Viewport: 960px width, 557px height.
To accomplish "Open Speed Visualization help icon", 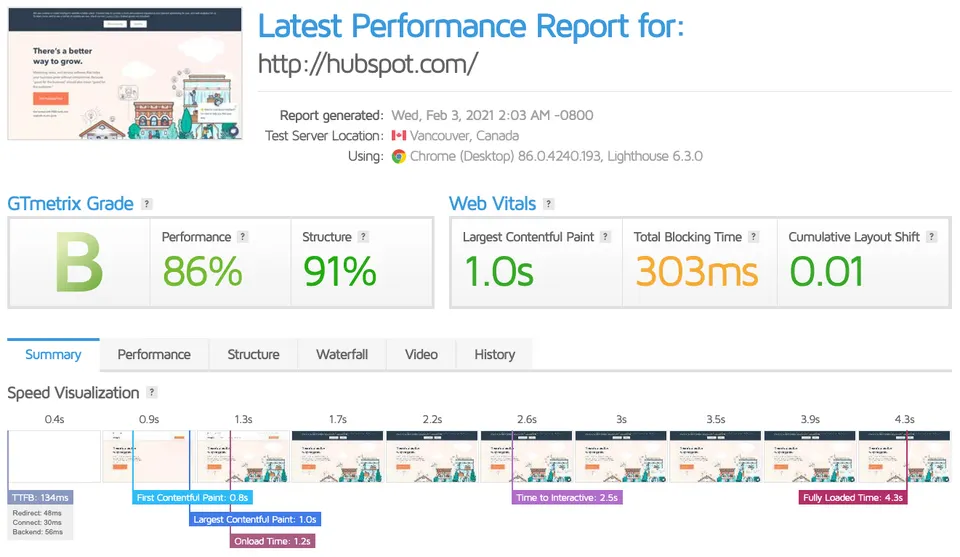I will 152,392.
